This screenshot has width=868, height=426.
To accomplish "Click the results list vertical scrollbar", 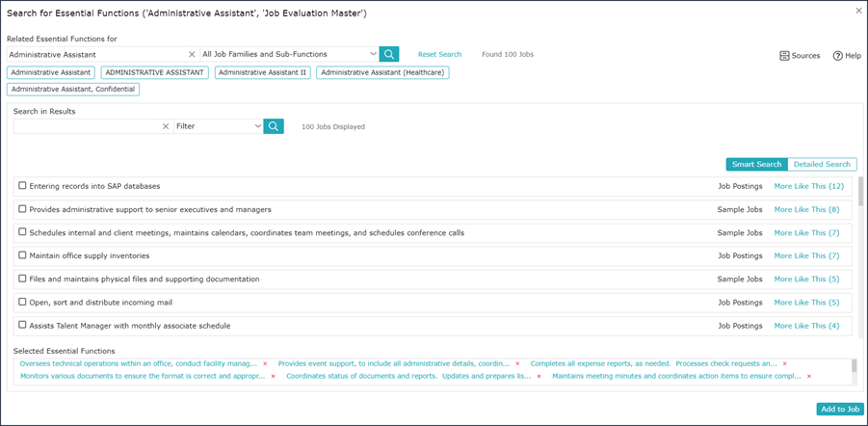I will [860, 191].
